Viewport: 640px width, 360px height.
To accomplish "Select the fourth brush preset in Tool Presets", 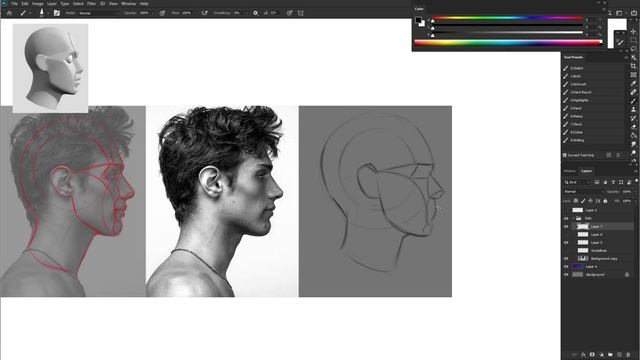I will (x=593, y=92).
